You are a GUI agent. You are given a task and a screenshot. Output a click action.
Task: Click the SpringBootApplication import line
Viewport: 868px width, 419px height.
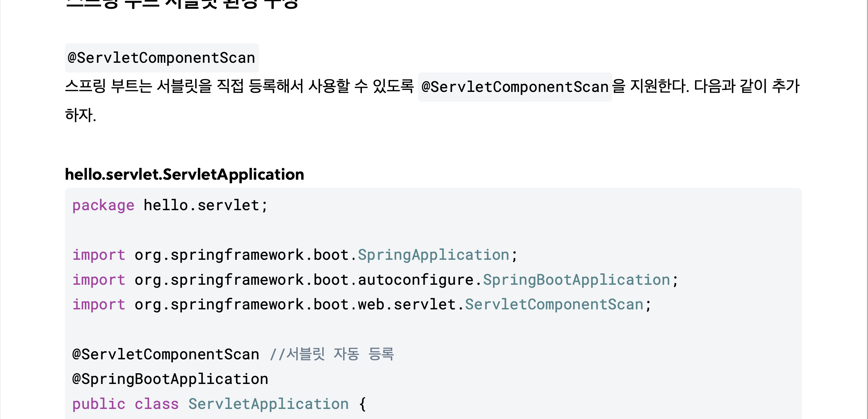[375, 280]
